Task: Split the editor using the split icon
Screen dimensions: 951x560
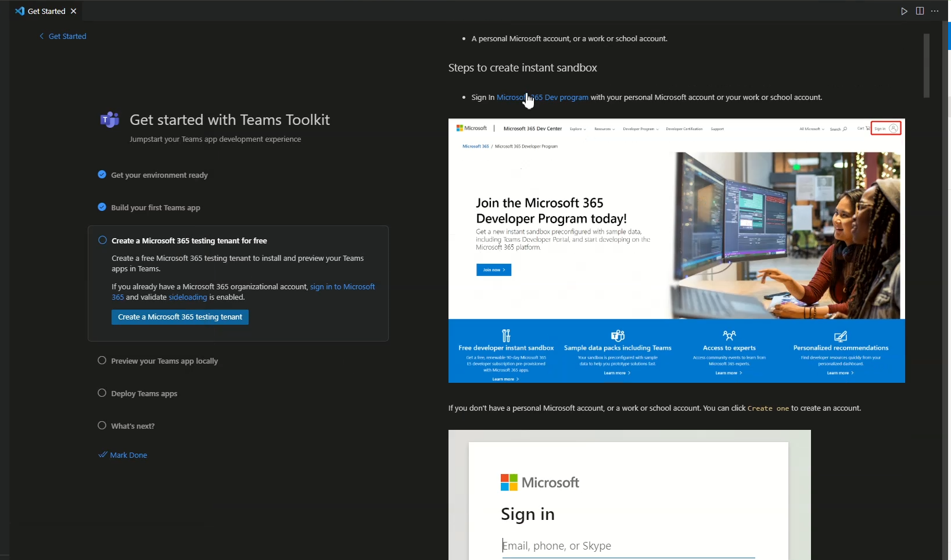Action: tap(920, 11)
